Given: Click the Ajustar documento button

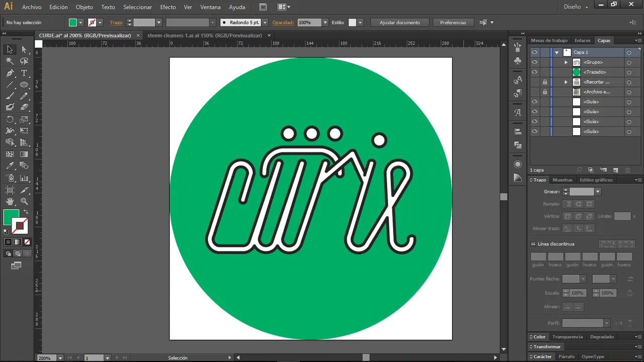Looking at the screenshot, I should pos(399,23).
